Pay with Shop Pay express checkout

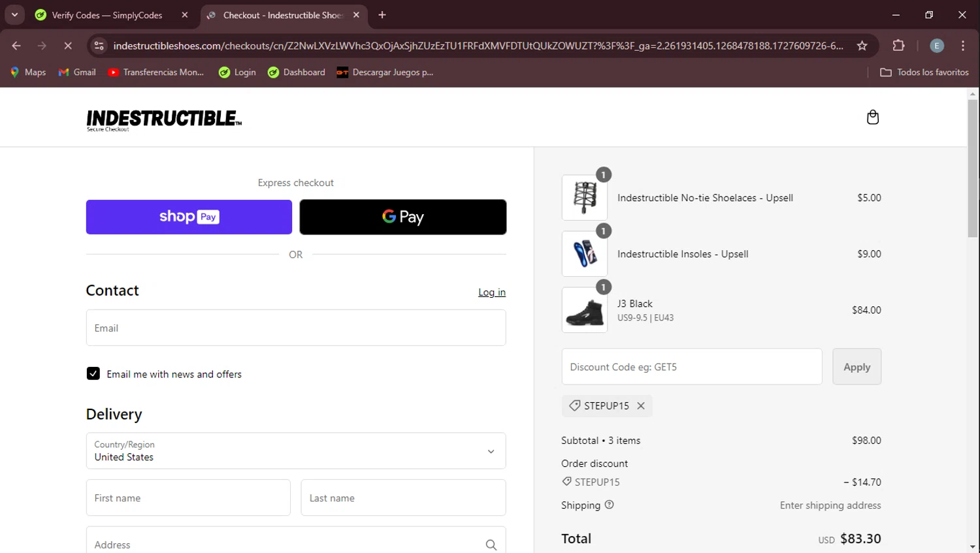coord(189,217)
